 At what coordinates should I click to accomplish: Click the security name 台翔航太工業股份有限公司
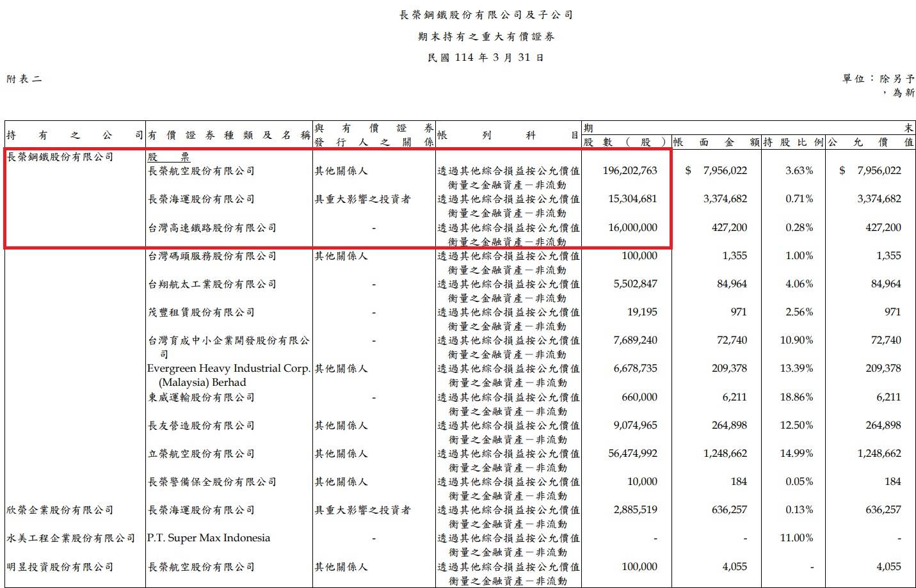tap(212, 284)
